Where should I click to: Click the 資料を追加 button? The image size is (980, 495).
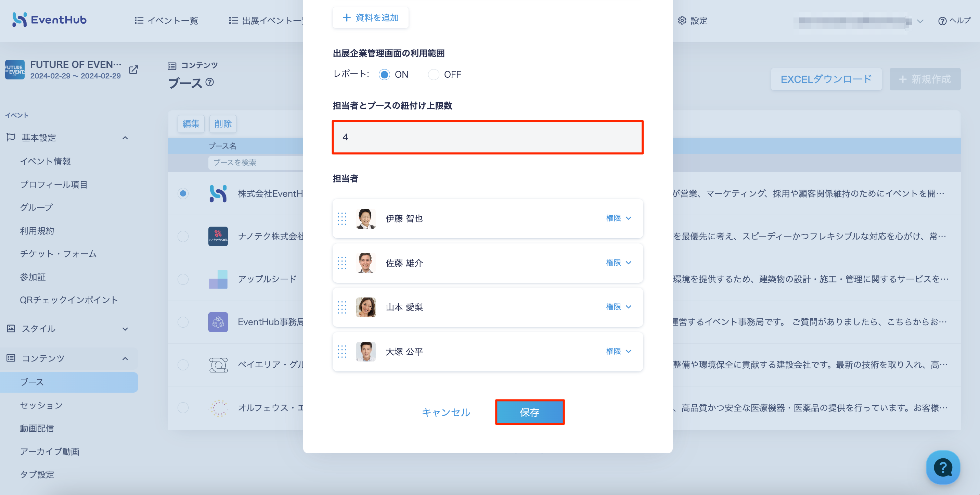coord(371,17)
